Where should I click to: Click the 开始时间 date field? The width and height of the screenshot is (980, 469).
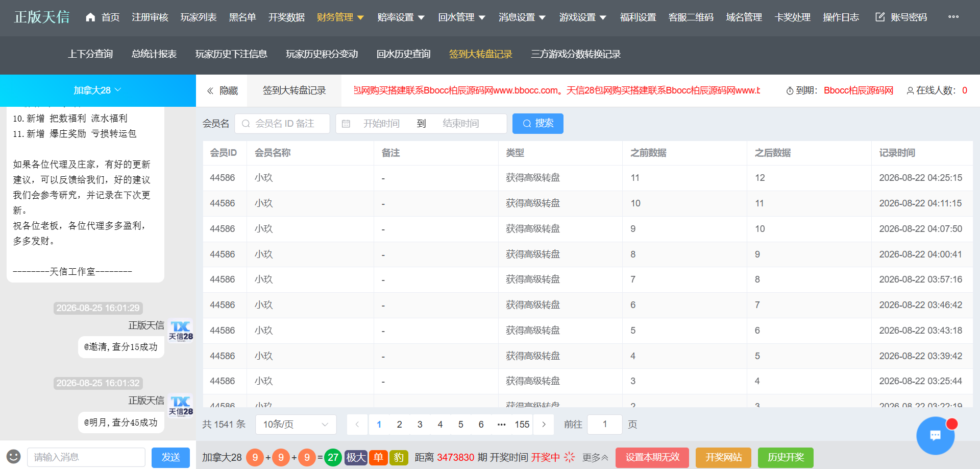[381, 124]
